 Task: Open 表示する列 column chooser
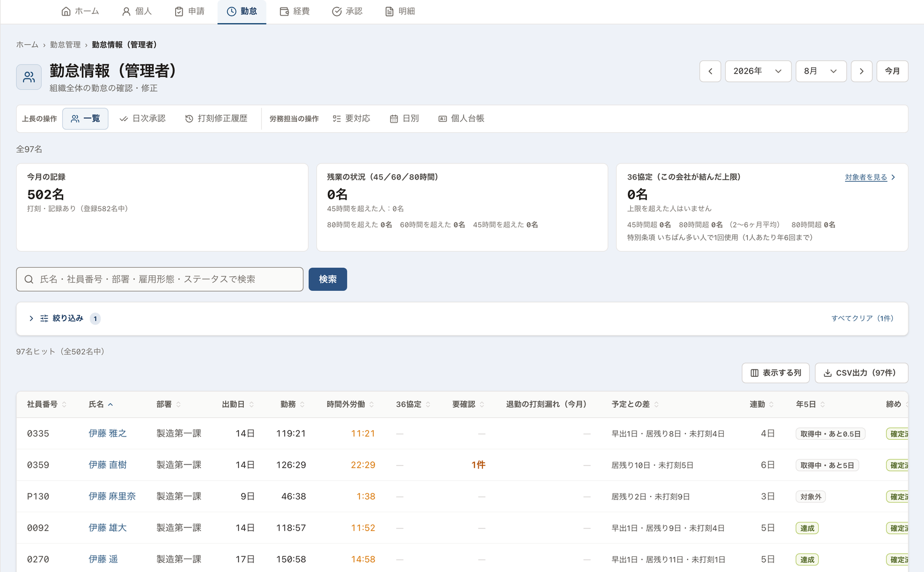click(x=776, y=373)
